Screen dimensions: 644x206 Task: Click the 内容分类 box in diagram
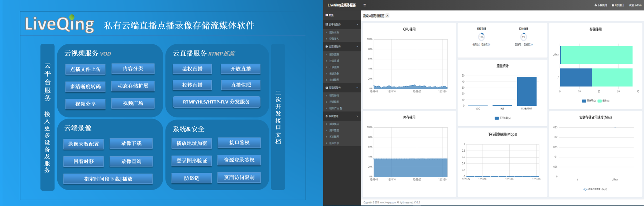pyautogui.click(x=133, y=68)
